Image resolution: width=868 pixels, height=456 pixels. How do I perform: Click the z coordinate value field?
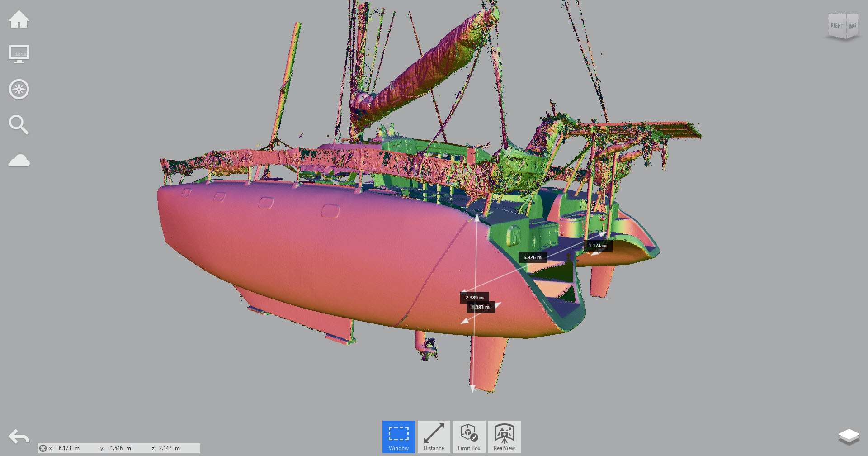point(165,448)
